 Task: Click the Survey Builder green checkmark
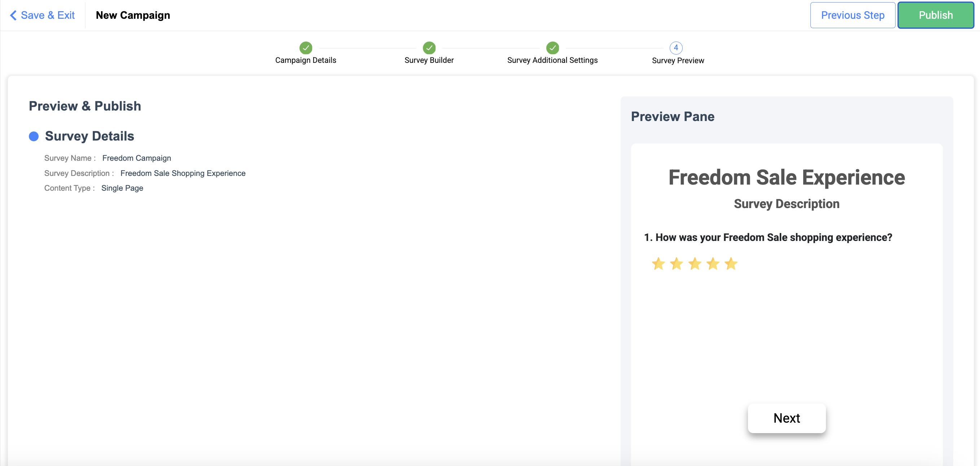pos(429,48)
